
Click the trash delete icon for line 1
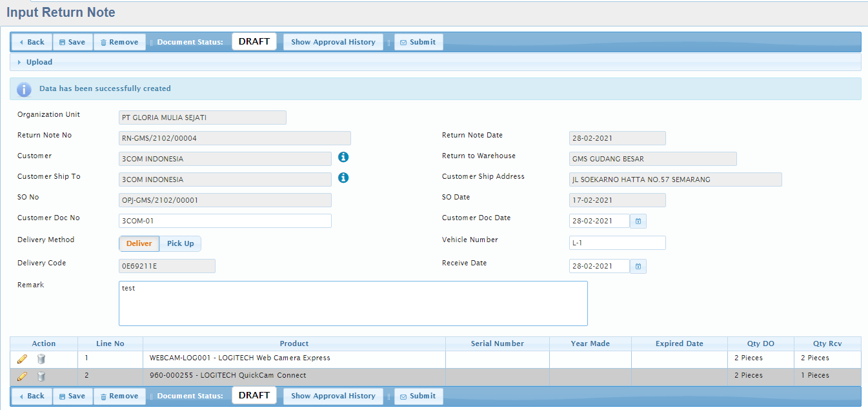pyautogui.click(x=41, y=358)
